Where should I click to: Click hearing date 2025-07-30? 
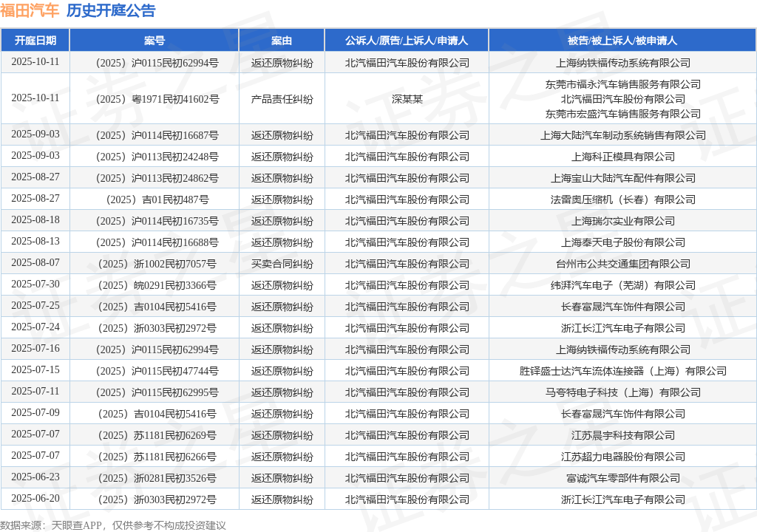click(35, 284)
